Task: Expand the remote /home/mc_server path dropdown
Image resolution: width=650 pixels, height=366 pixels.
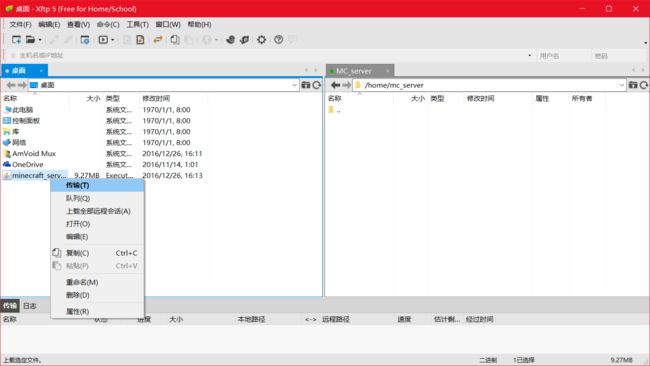Action: (x=621, y=85)
